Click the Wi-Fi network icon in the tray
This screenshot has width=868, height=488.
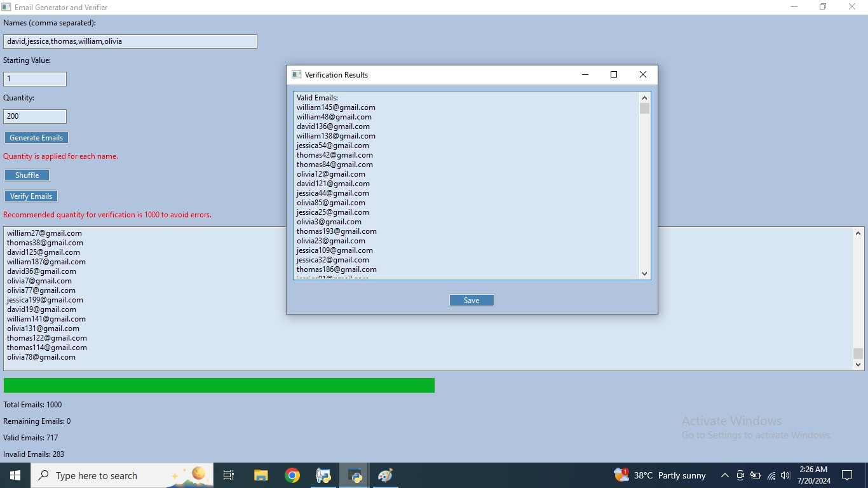771,475
